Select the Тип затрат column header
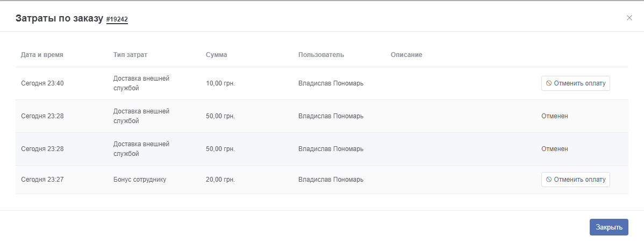This screenshot has width=644, height=243. 130,55
